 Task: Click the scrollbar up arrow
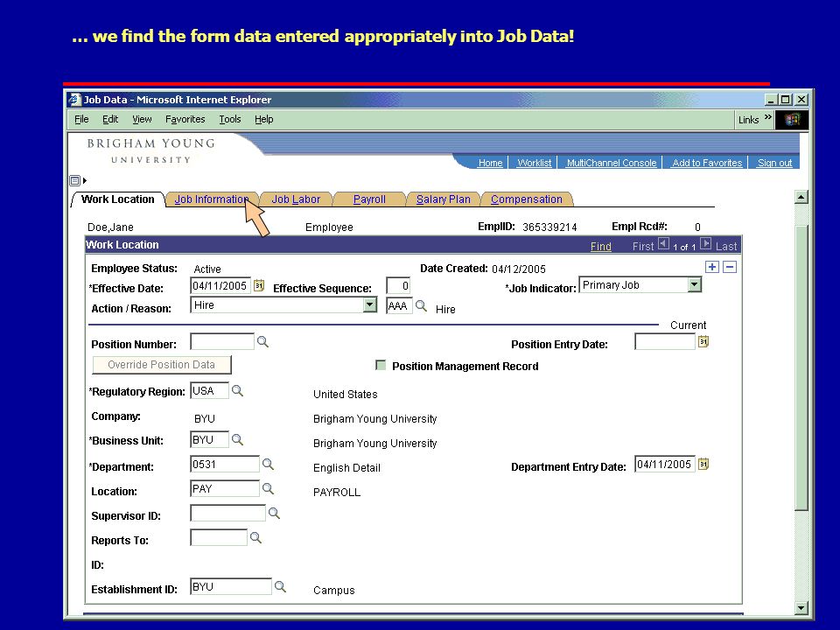(801, 197)
